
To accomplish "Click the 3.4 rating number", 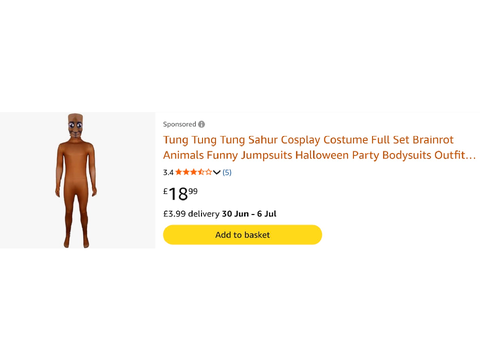I will (x=168, y=172).
